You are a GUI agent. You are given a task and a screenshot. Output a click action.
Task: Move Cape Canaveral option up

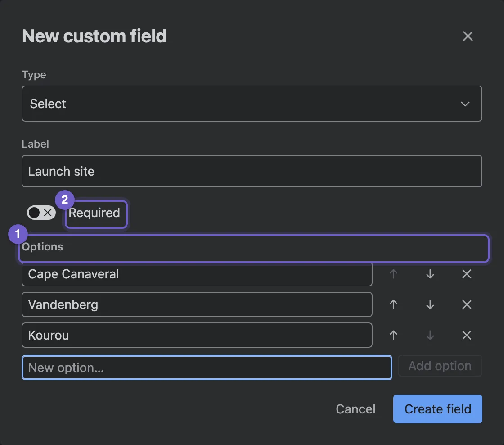point(393,274)
